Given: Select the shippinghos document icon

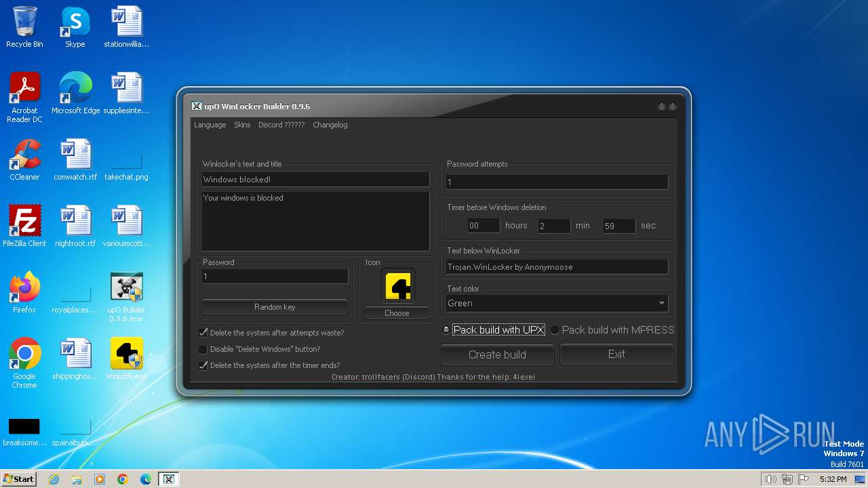Looking at the screenshot, I should [x=75, y=359].
